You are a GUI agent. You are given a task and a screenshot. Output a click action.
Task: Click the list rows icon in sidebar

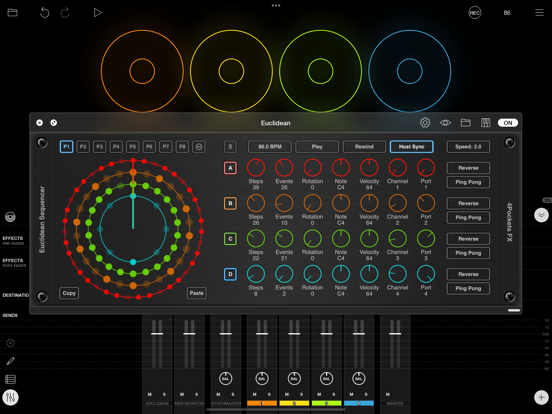[11, 380]
